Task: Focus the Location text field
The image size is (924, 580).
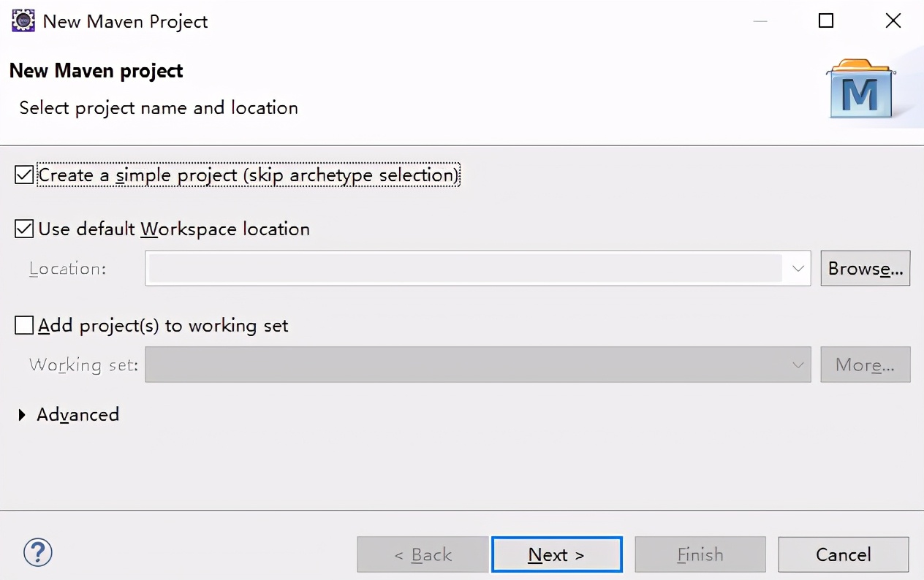Action: (465, 269)
